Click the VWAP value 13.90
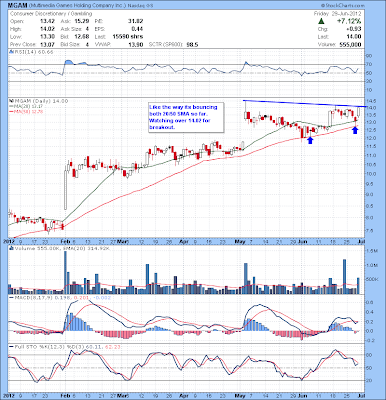Viewport: 386px width, 400px height. click(137, 44)
